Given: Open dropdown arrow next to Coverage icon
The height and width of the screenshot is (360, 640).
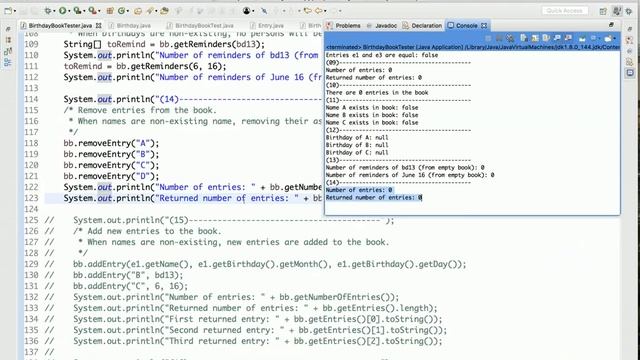Looking at the screenshot, I should pos(84,11).
